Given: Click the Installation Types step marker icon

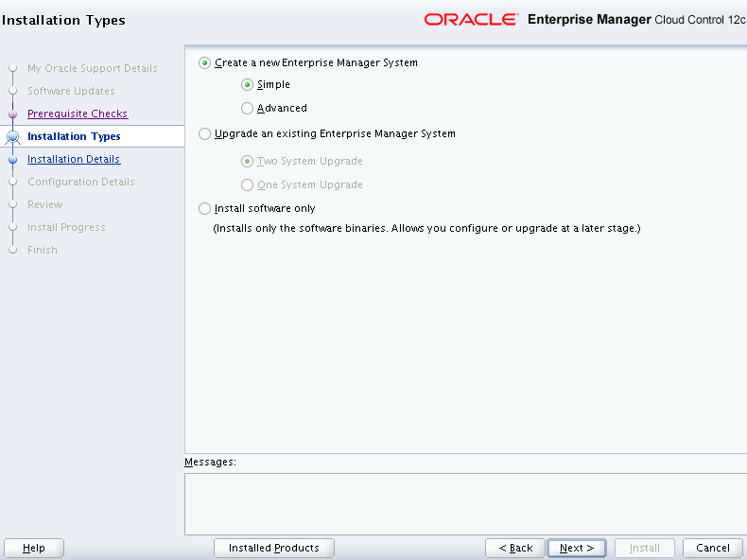Looking at the screenshot, I should point(13,137).
